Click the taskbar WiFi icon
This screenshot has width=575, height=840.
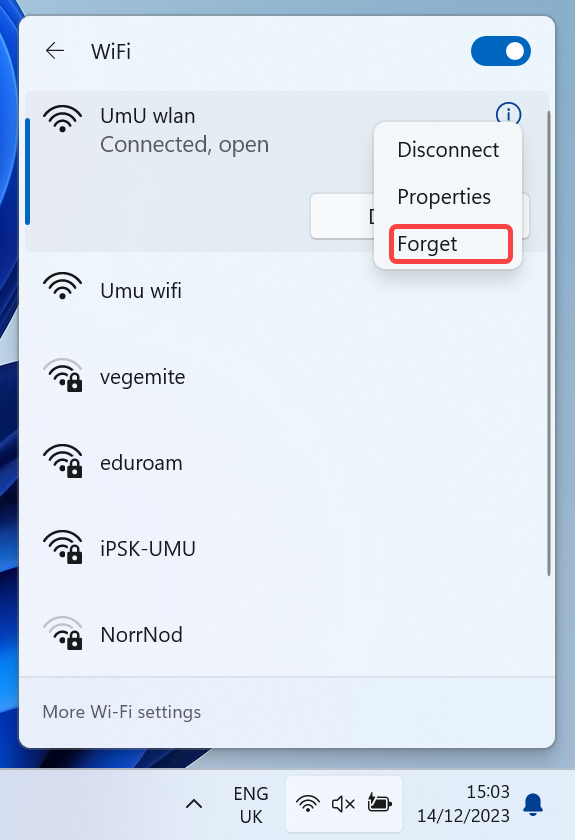click(x=308, y=804)
